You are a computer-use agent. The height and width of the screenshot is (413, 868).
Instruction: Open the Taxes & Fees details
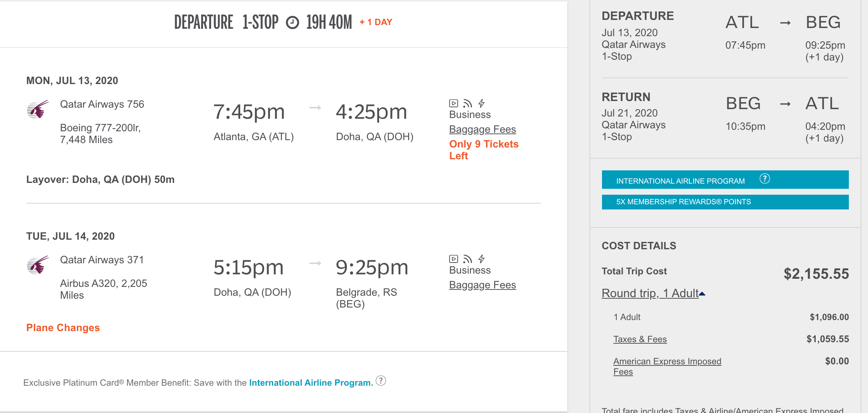click(x=640, y=339)
